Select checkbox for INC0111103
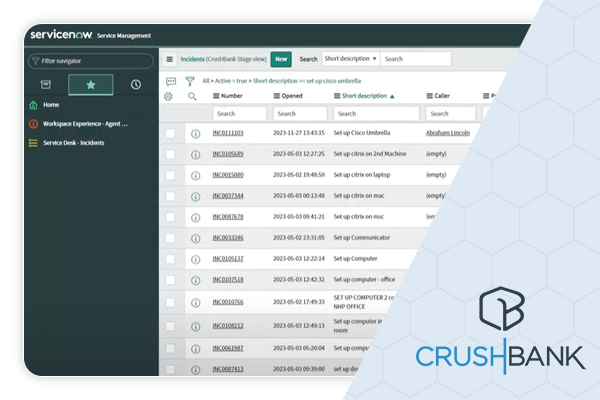 click(x=170, y=133)
